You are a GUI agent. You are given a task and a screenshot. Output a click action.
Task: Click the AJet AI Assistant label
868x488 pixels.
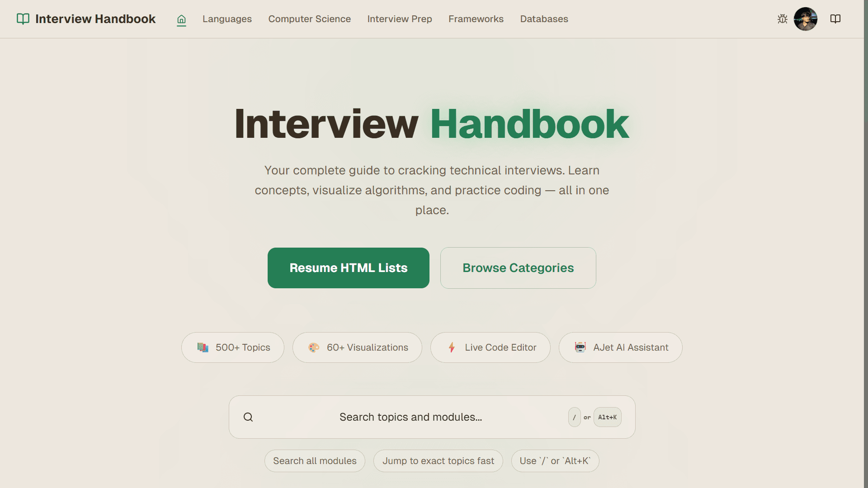pos(631,347)
